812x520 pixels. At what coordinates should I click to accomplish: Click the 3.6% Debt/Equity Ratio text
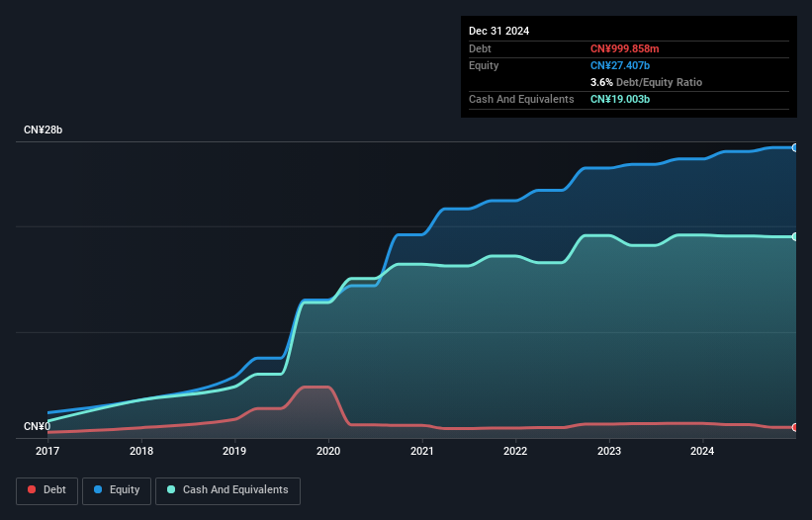646,82
